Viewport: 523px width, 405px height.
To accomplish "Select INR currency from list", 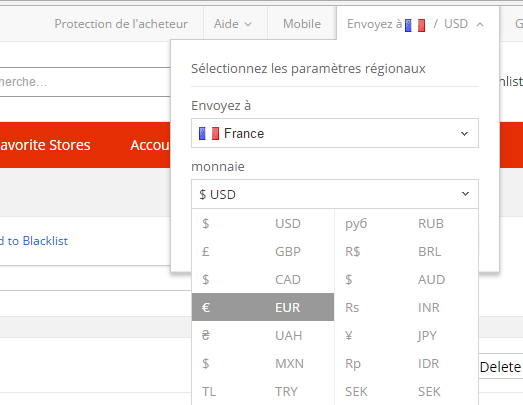I will (x=406, y=307).
